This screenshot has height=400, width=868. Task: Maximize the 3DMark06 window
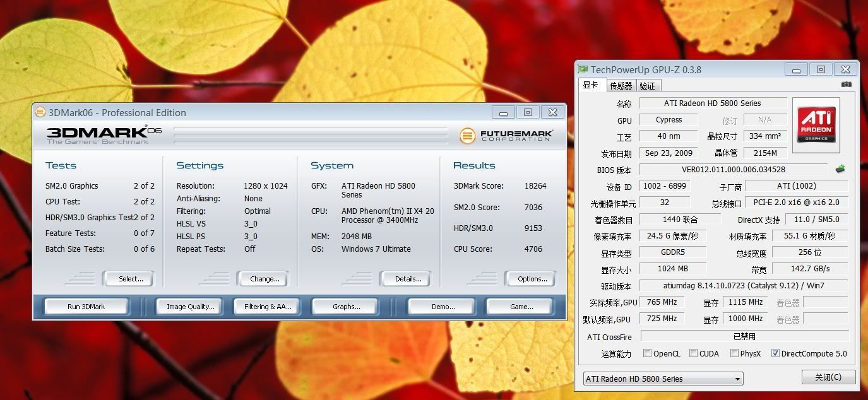[x=528, y=112]
